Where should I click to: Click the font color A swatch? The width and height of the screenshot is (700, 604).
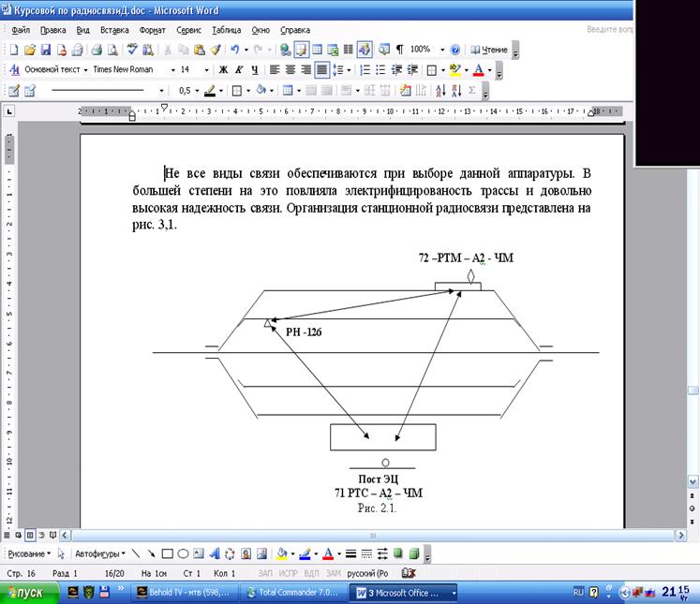(x=479, y=69)
